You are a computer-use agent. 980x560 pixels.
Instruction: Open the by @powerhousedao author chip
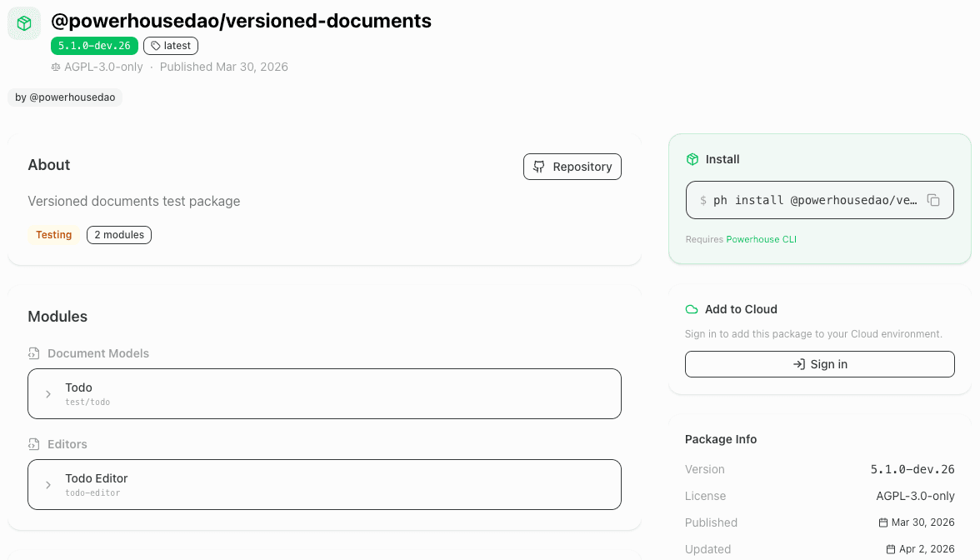[x=65, y=97]
